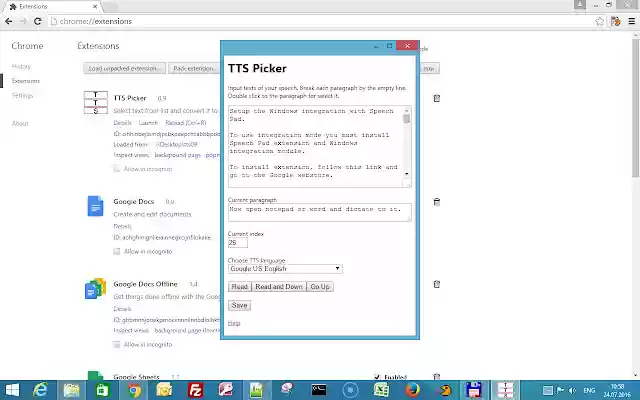Open Windows Store from taskbar

[x=102, y=390]
